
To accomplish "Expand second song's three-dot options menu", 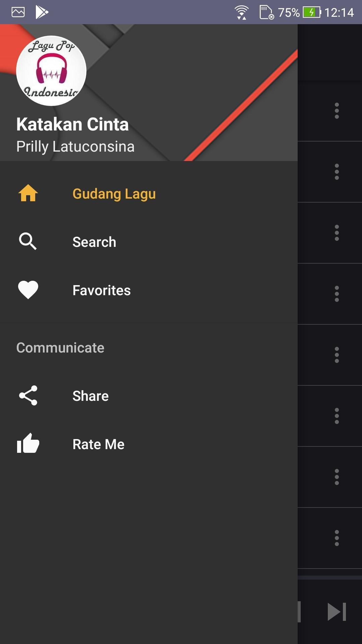I will (x=337, y=172).
